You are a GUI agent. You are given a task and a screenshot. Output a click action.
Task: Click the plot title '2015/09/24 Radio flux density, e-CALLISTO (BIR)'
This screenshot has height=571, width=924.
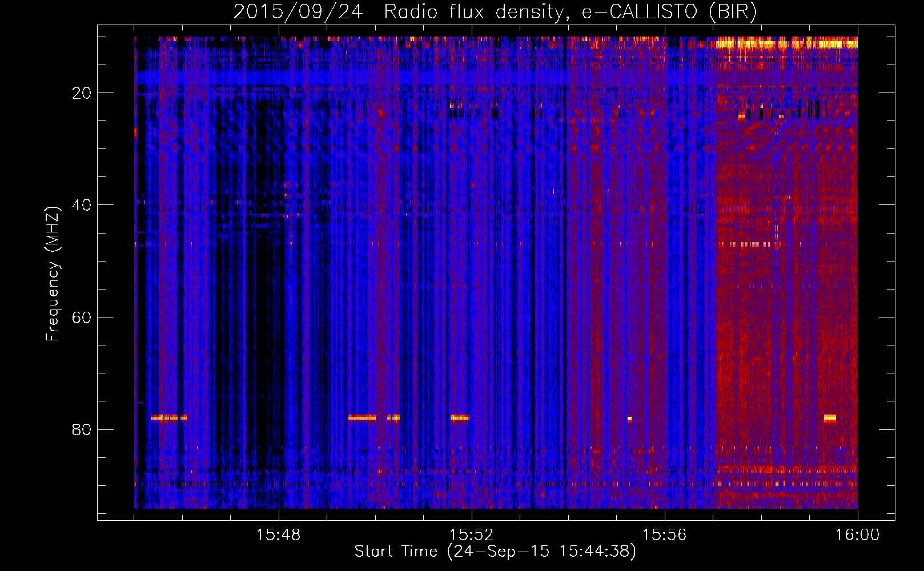[495, 11]
